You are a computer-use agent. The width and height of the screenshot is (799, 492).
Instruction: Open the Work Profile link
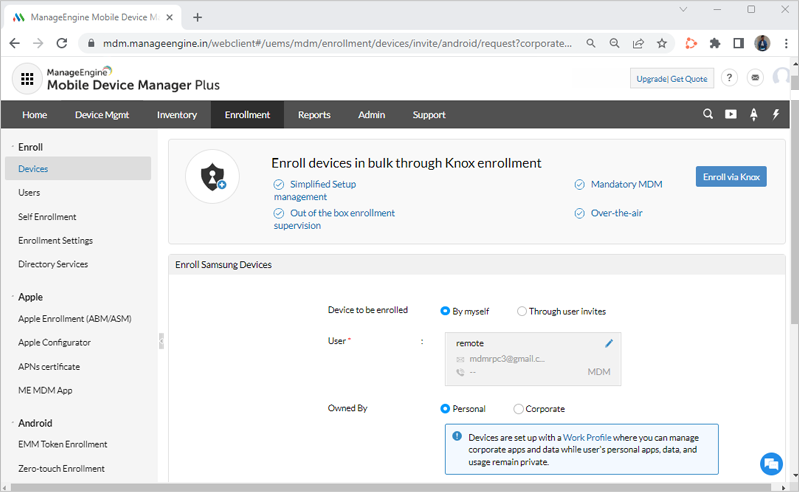click(586, 439)
